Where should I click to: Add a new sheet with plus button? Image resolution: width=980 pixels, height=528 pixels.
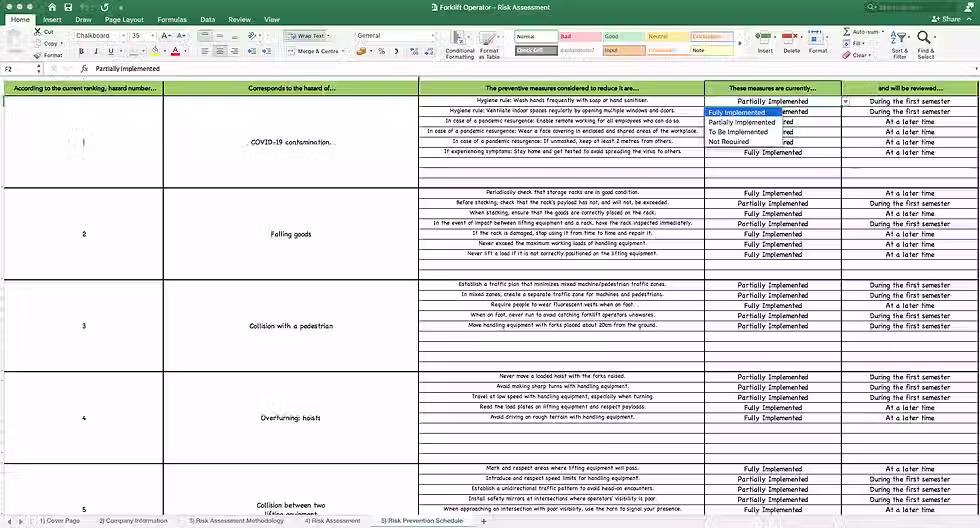click(x=483, y=521)
